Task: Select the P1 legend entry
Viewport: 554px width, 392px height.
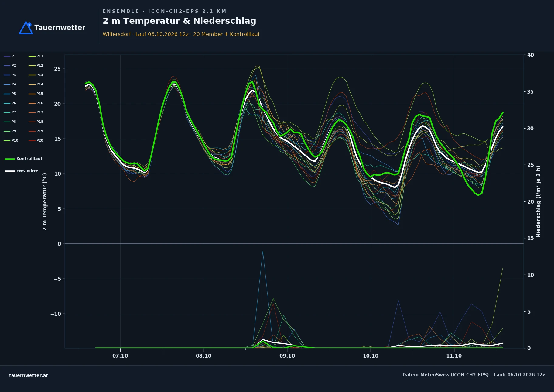Action: coord(10,56)
